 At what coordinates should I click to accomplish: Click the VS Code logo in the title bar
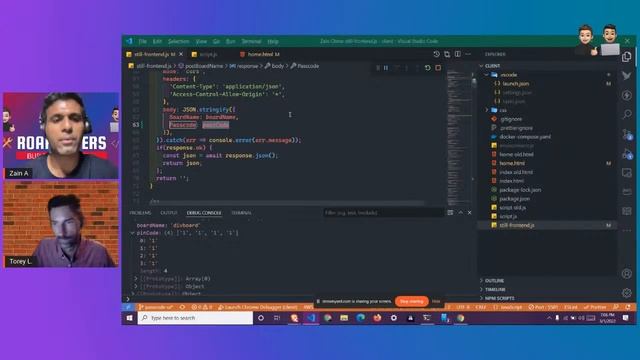(x=129, y=41)
